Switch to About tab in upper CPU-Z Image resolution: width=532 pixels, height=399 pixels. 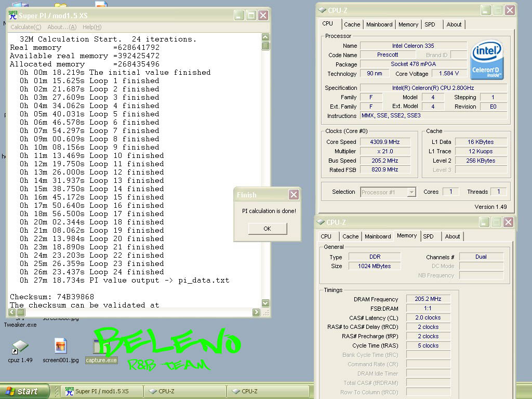[x=454, y=24]
